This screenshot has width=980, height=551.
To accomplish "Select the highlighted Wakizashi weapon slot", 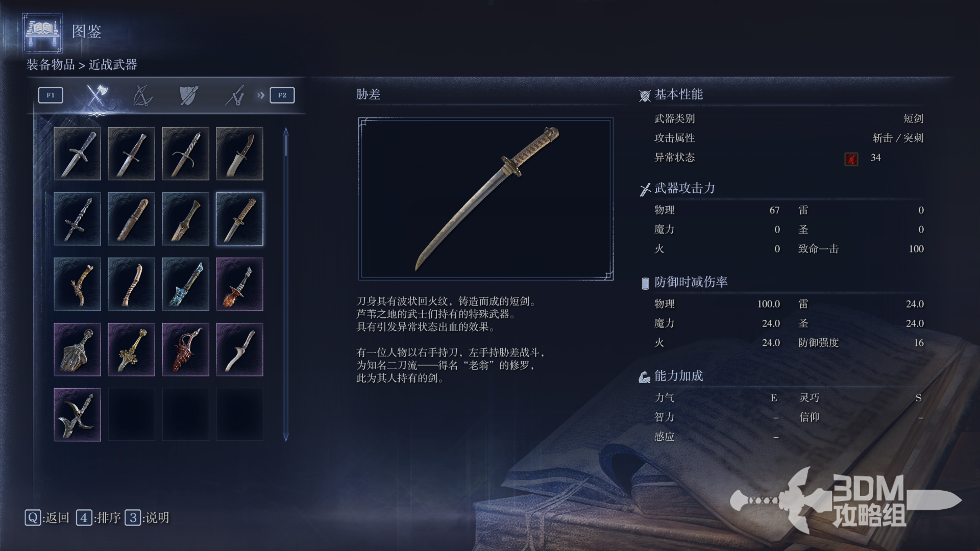I will click(239, 219).
